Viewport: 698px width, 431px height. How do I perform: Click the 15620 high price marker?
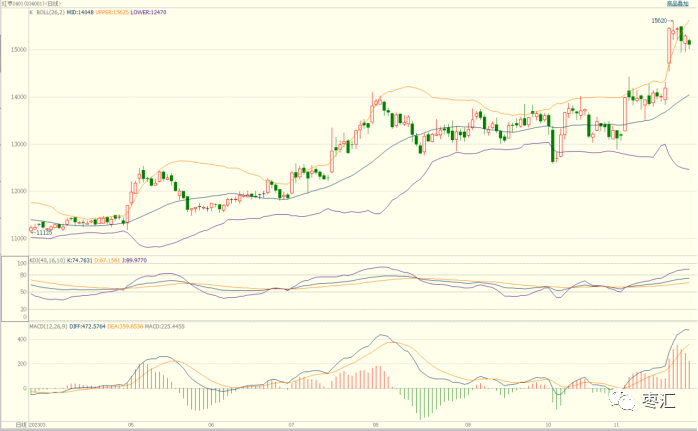(x=659, y=21)
